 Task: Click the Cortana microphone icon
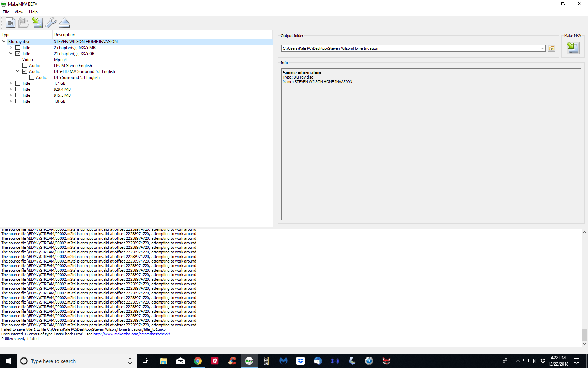point(130,361)
